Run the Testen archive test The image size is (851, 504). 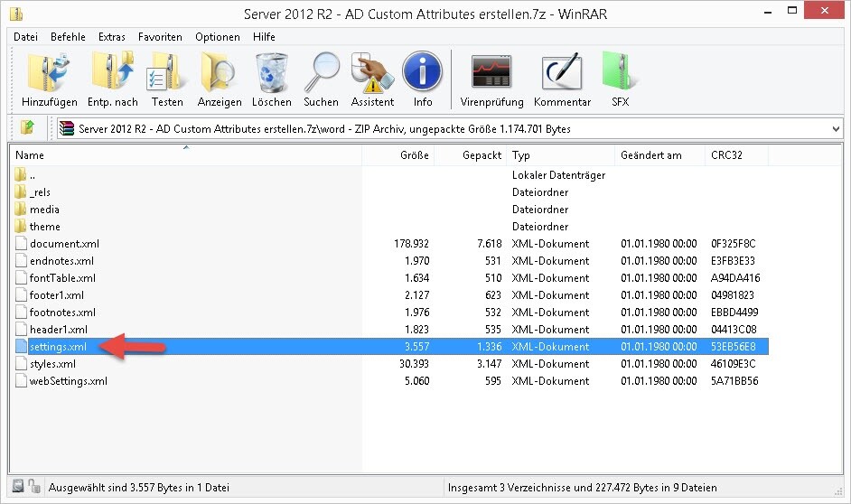(167, 74)
